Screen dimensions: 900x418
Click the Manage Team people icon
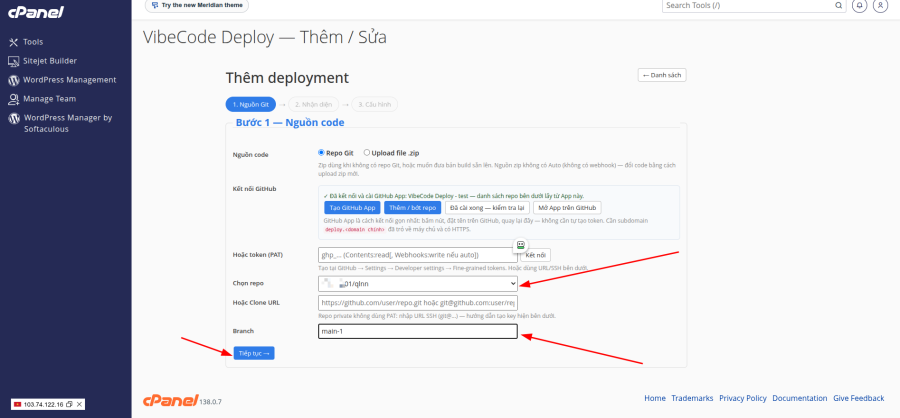tap(14, 99)
